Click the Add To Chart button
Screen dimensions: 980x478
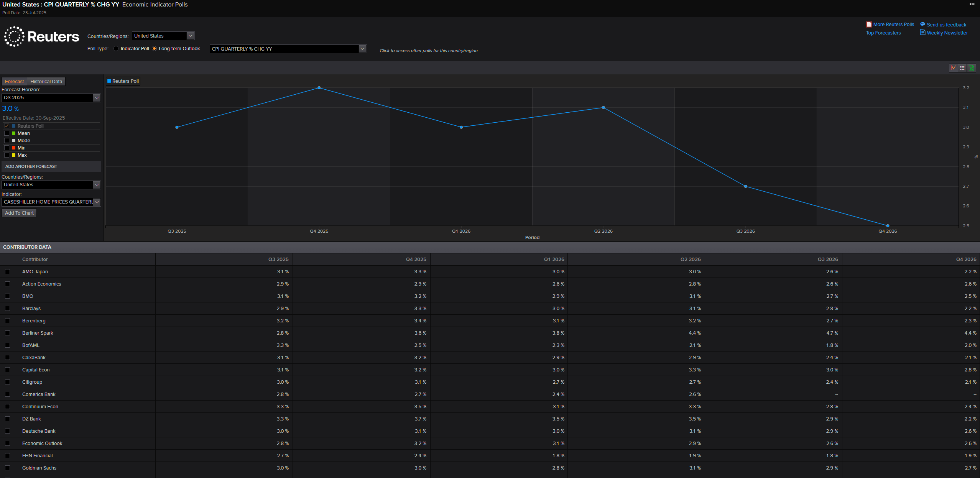pos(19,213)
